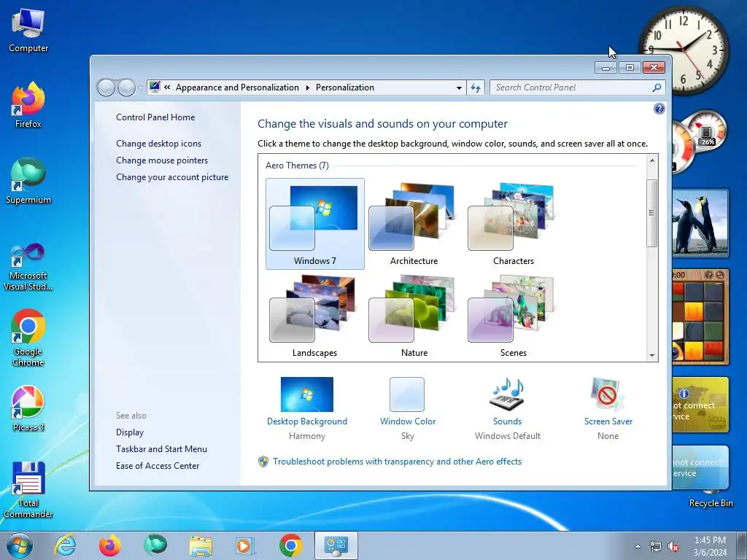Select the Architecture theme
Screen dimensions: 747x560
414,224
